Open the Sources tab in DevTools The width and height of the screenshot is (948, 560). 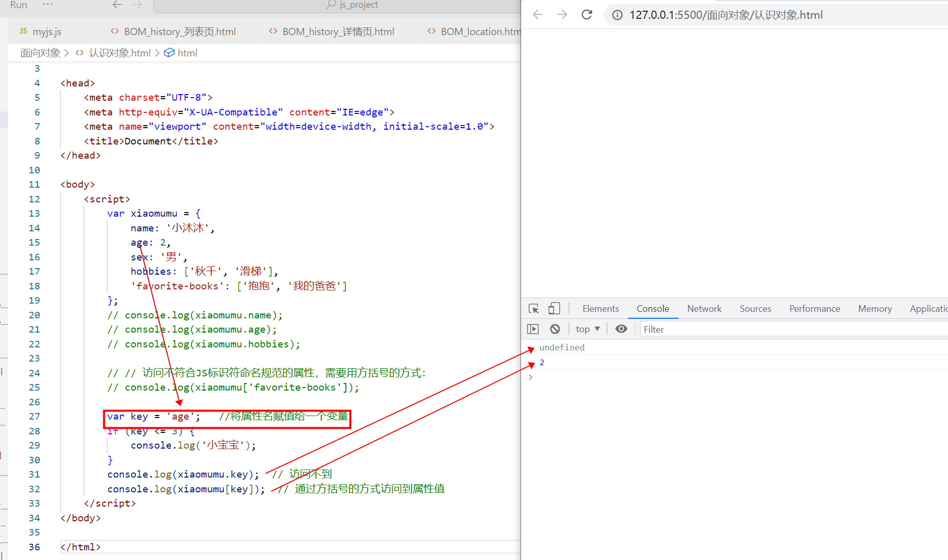pyautogui.click(x=755, y=309)
